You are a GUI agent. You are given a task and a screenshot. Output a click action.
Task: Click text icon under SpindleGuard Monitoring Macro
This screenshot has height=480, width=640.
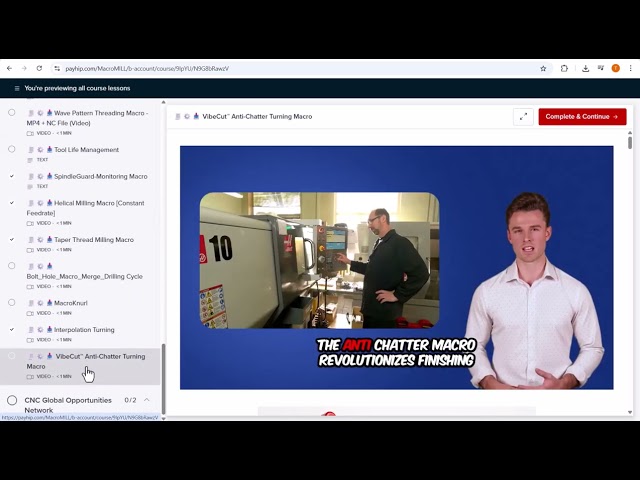coord(30,187)
